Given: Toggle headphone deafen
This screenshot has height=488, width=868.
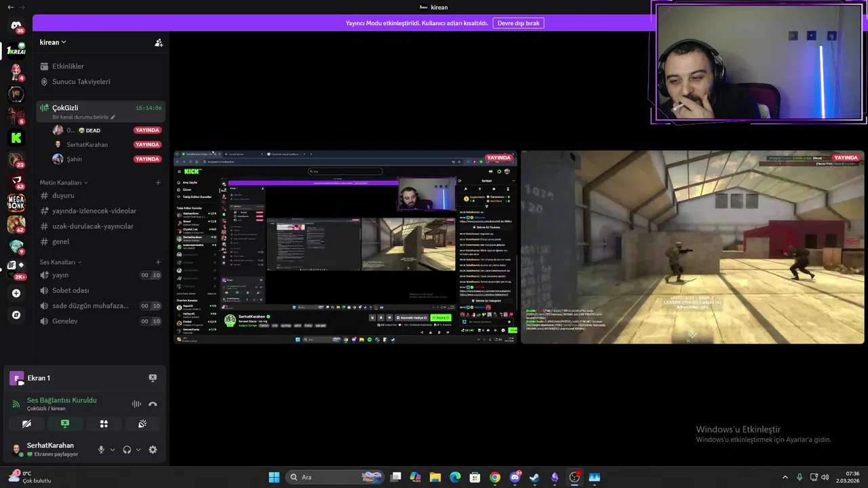Looking at the screenshot, I should 127,449.
